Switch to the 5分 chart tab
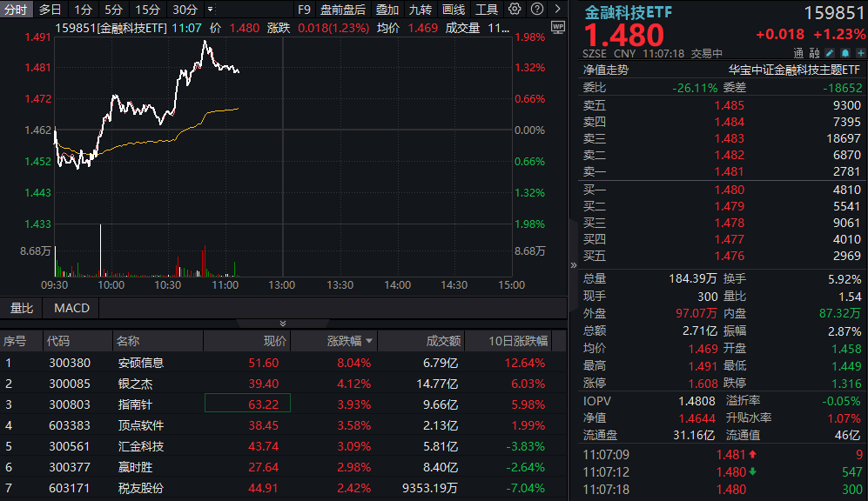 113,10
